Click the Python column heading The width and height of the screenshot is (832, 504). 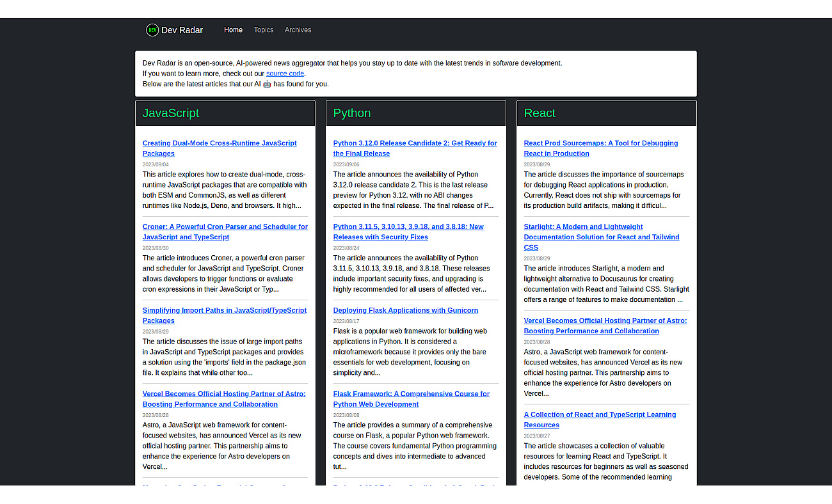pos(352,113)
